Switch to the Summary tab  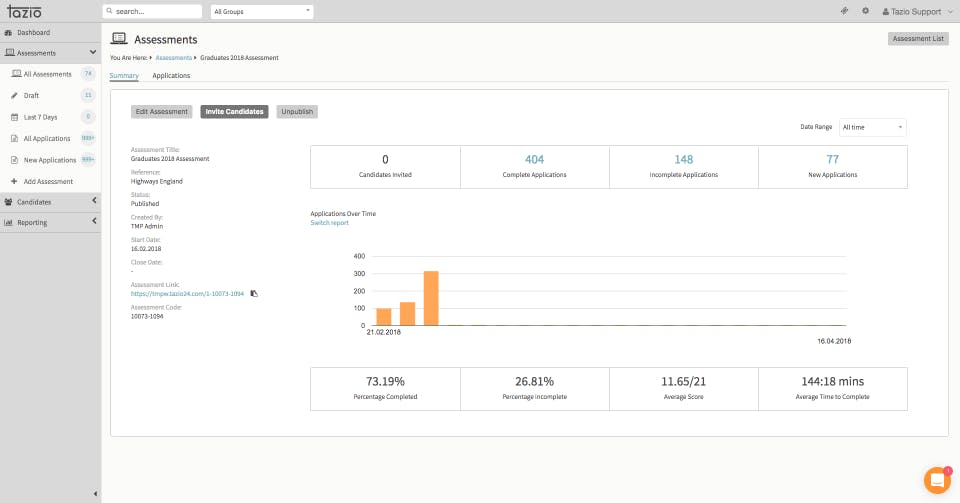tap(124, 75)
